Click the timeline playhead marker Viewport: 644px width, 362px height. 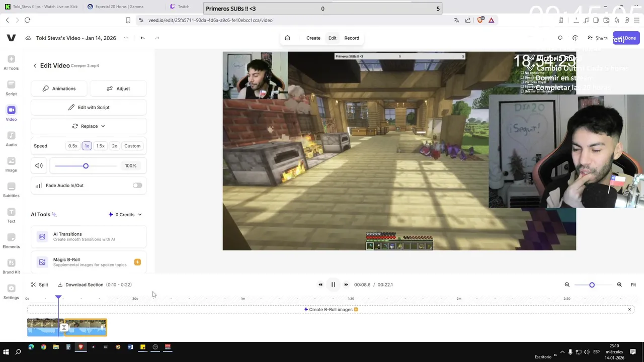(x=58, y=298)
